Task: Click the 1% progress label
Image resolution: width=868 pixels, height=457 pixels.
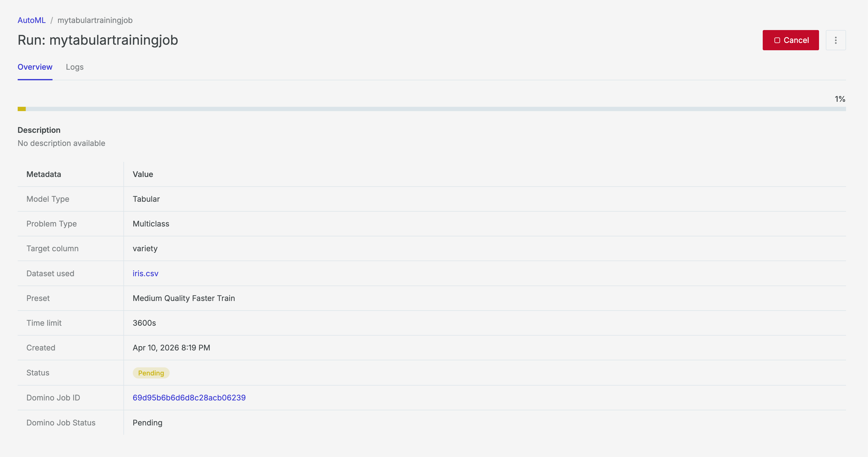Action: click(x=840, y=99)
